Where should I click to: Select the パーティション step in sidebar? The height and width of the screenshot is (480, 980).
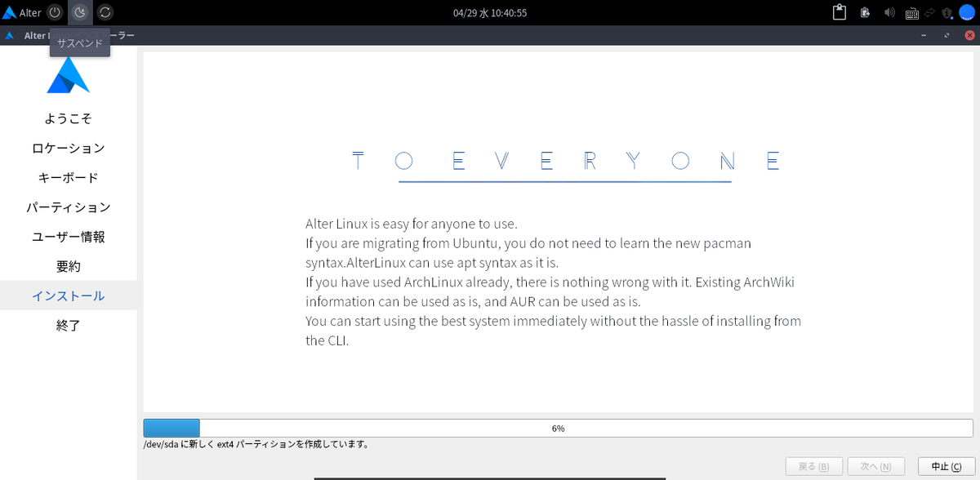(69, 207)
